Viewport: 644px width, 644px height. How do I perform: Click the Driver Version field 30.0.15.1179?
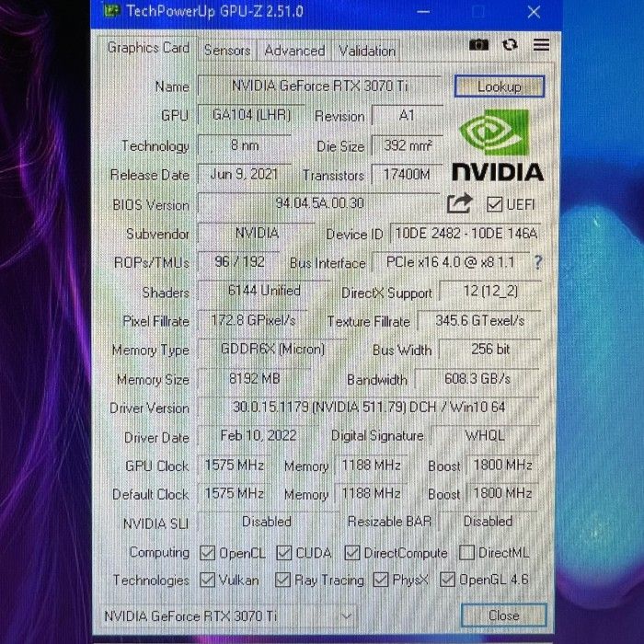tap(368, 407)
